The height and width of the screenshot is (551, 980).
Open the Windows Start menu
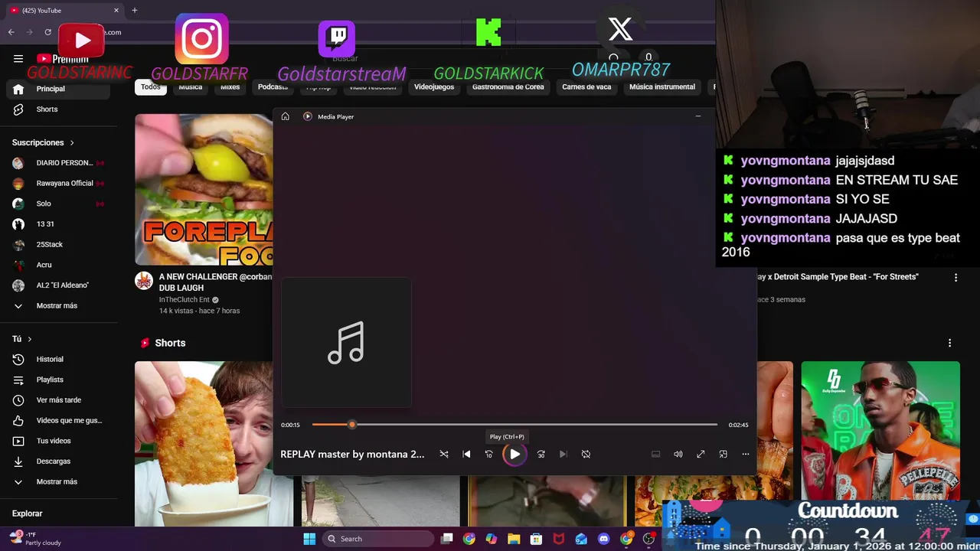(x=309, y=539)
